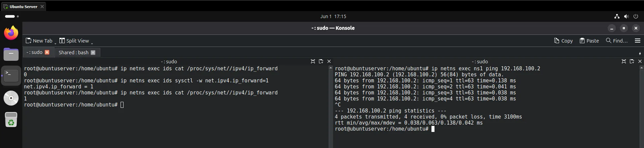Click the left pane '-: sudo' header title
The height and width of the screenshot is (148, 644).
tap(169, 62)
